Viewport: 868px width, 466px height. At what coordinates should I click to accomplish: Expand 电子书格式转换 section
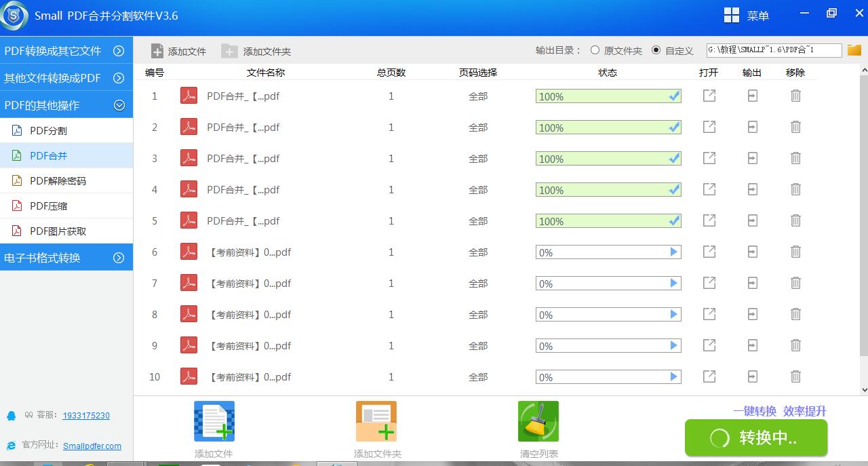pyautogui.click(x=66, y=258)
